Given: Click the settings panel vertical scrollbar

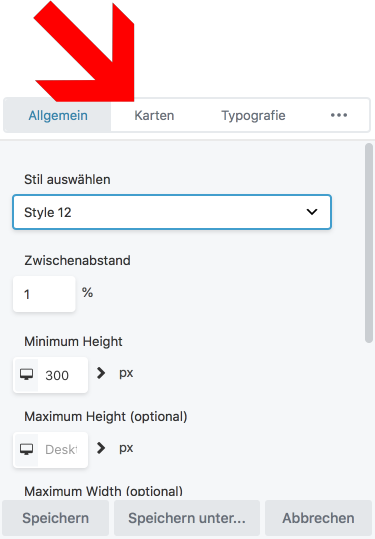Looking at the screenshot, I should (369, 243).
